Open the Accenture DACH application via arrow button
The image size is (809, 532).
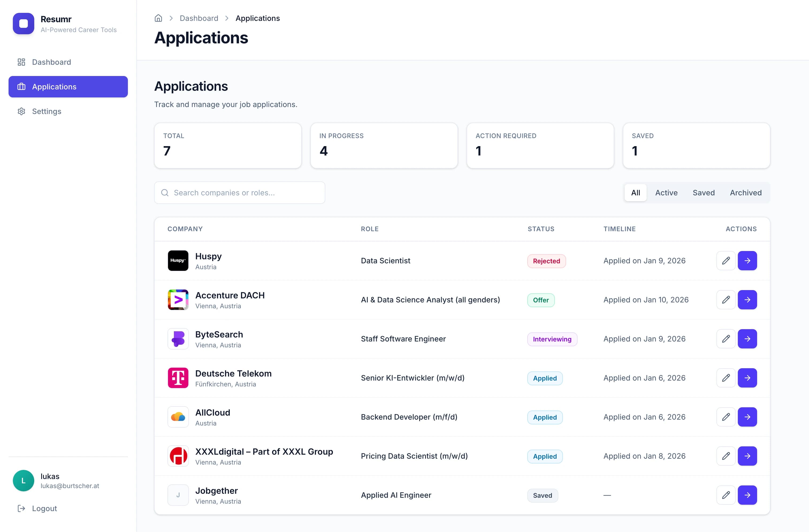tap(747, 299)
